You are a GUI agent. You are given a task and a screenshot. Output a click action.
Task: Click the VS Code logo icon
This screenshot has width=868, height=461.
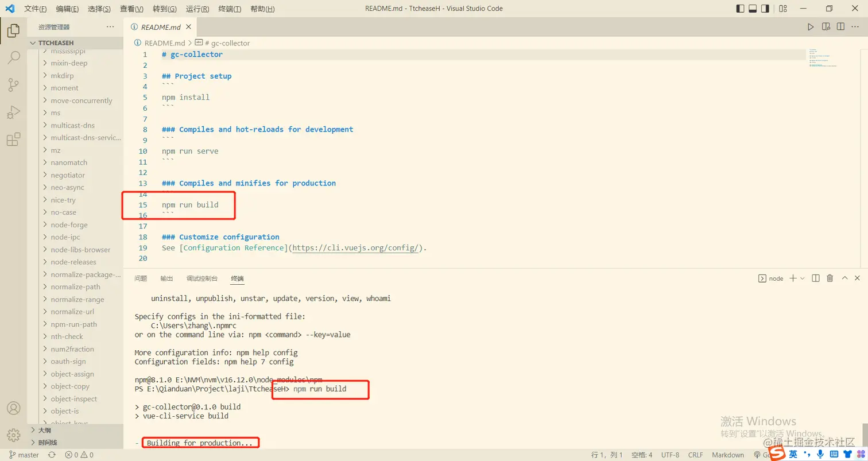[x=10, y=9]
